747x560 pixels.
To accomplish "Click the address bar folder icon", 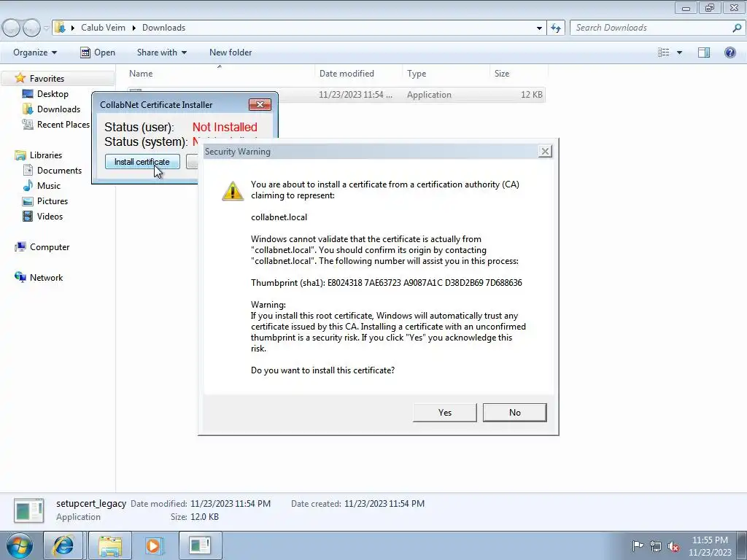I will click(x=60, y=28).
